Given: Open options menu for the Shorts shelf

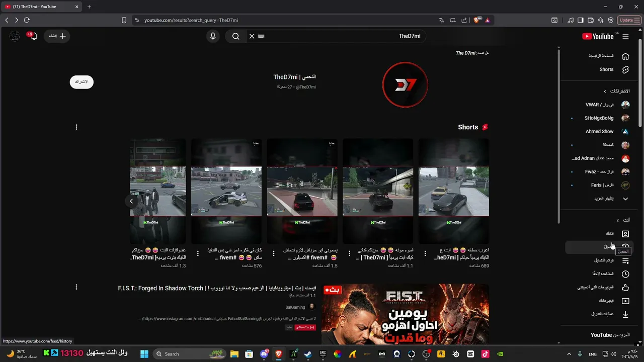Looking at the screenshot, I should pos(76,127).
